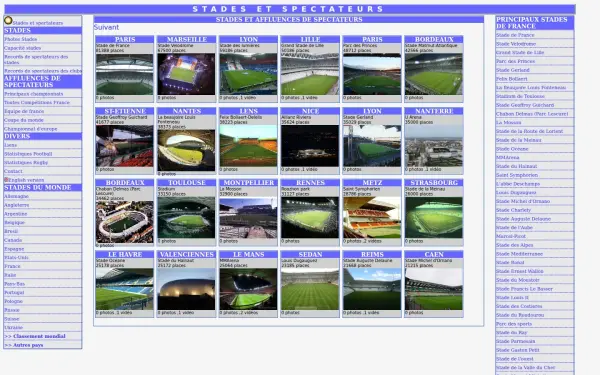The image size is (600, 375).
Task: Open the Valenciennes Stade du Hainaut image
Action: pyautogui.click(x=186, y=289)
